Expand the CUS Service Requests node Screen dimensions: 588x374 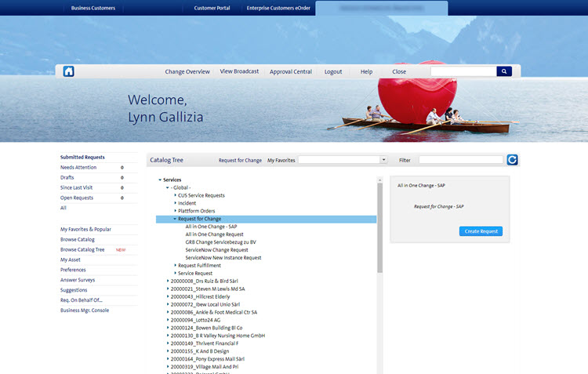coord(175,195)
